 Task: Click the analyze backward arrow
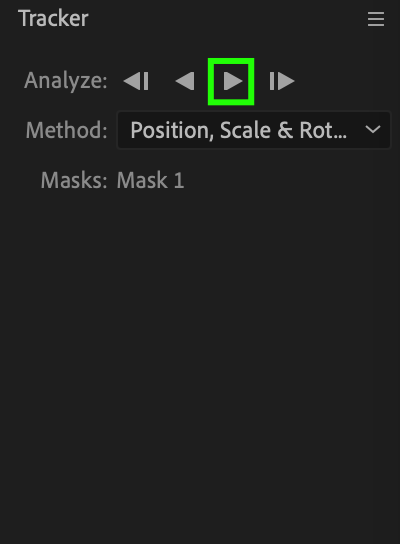pyautogui.click(x=185, y=82)
